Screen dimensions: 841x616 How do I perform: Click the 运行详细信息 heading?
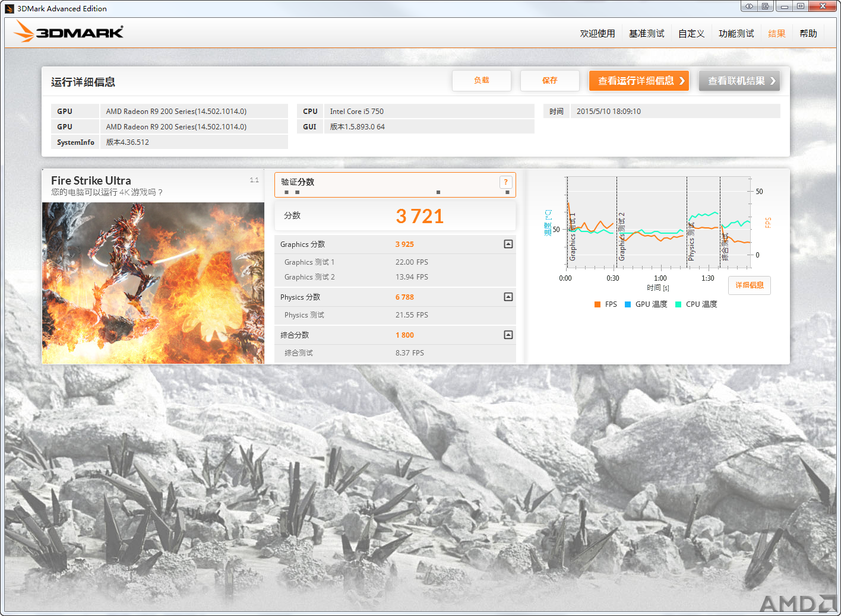click(x=83, y=82)
